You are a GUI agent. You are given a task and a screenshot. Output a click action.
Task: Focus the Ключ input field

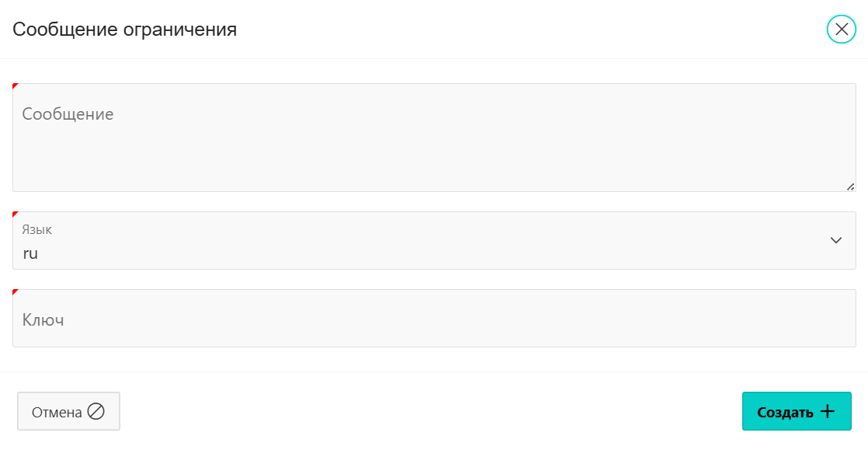click(434, 318)
